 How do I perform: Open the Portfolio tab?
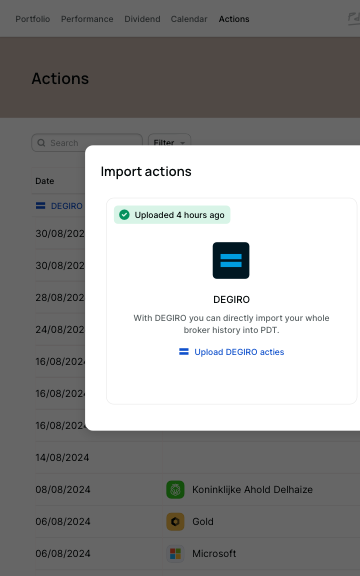pos(33,19)
